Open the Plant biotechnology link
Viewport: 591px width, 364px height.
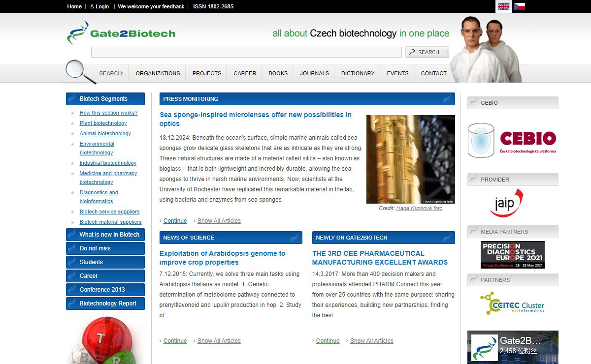click(103, 123)
